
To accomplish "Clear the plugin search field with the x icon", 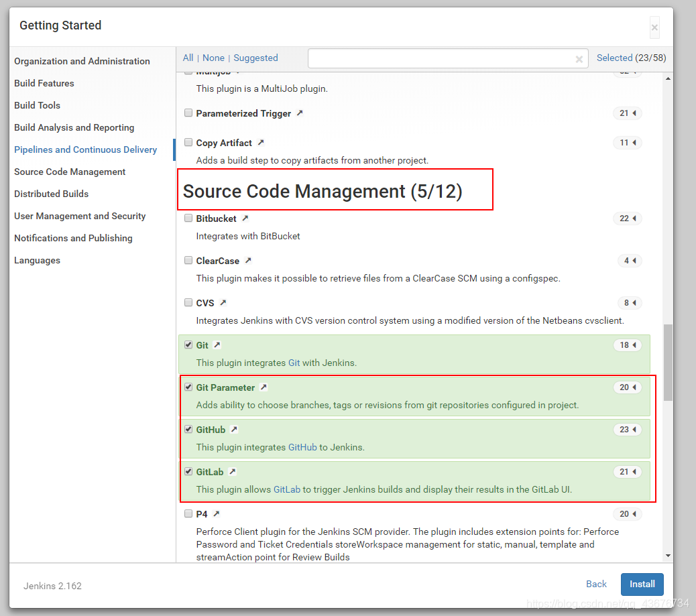I will coord(579,59).
